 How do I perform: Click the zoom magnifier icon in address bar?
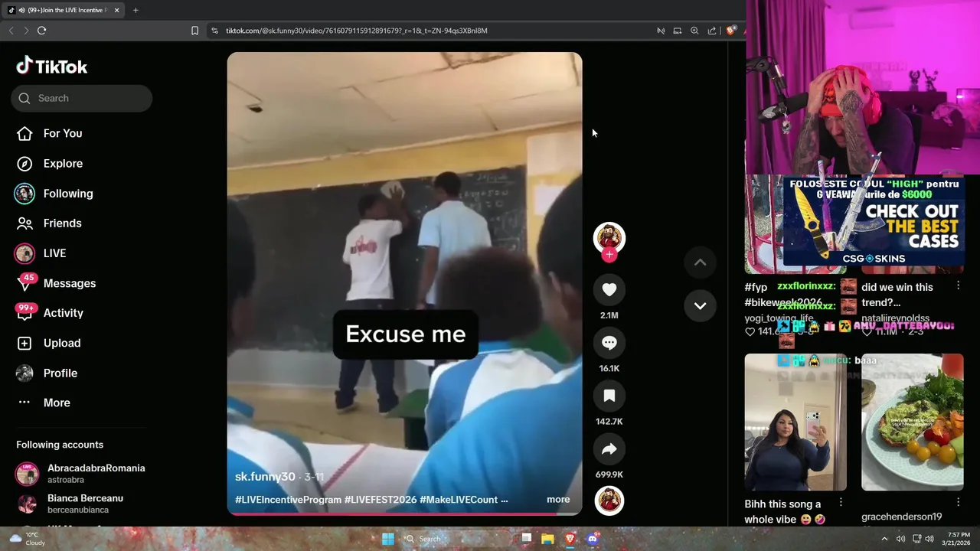[x=694, y=31]
